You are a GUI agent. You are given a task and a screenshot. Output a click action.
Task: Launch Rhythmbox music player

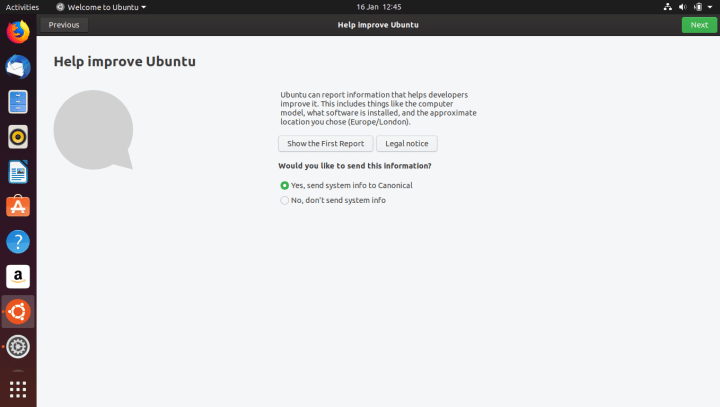tap(18, 137)
